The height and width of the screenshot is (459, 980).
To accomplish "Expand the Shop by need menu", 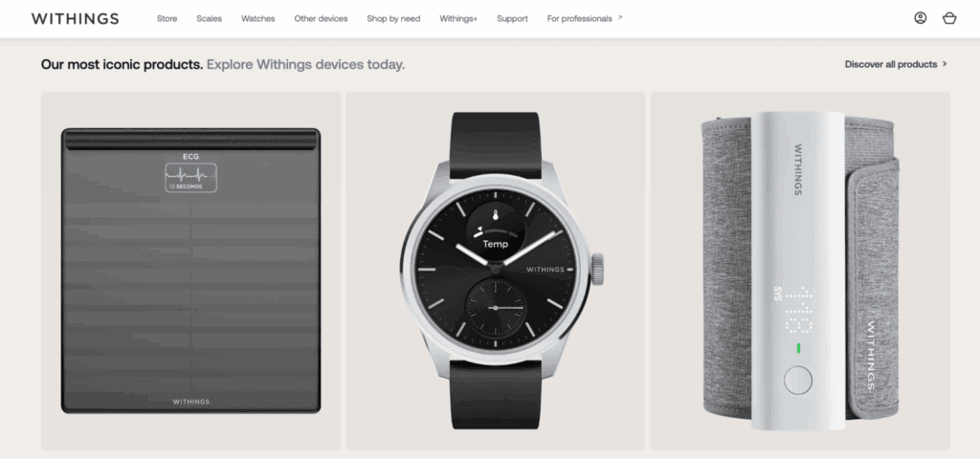I will (x=393, y=19).
